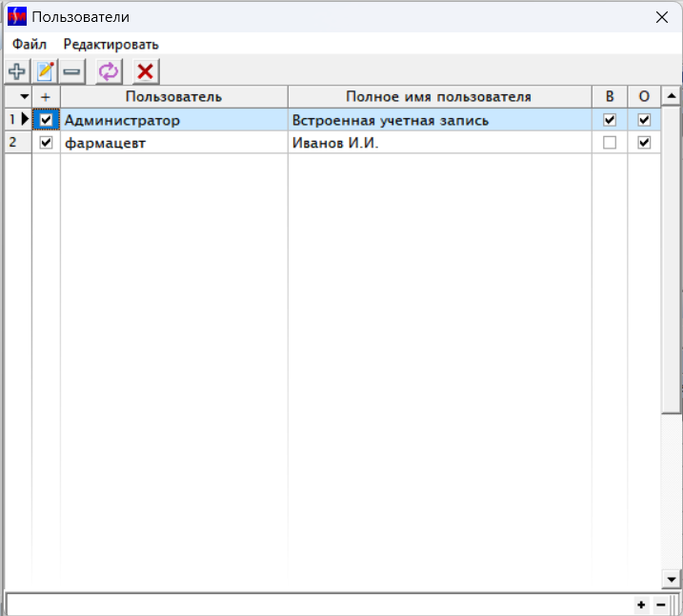
Task: Check column В for фармацевт
Action: (610, 143)
